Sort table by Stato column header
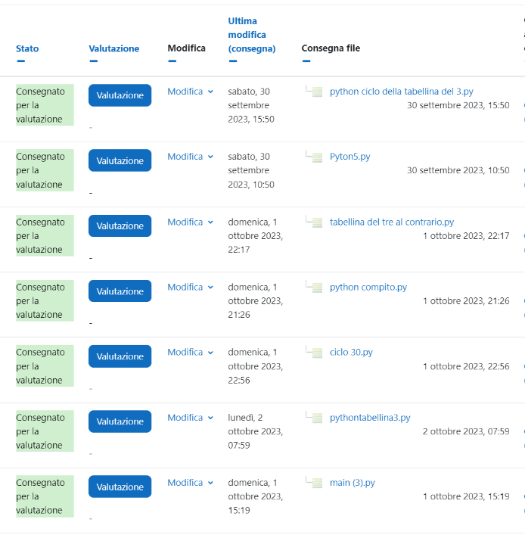The height and width of the screenshot is (538, 525). coord(27,49)
